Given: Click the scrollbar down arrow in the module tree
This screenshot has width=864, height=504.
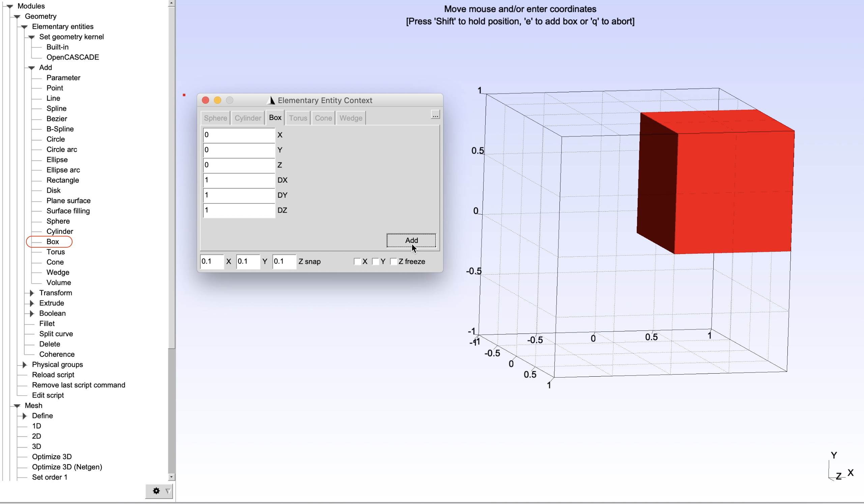Looking at the screenshot, I should point(171,477).
